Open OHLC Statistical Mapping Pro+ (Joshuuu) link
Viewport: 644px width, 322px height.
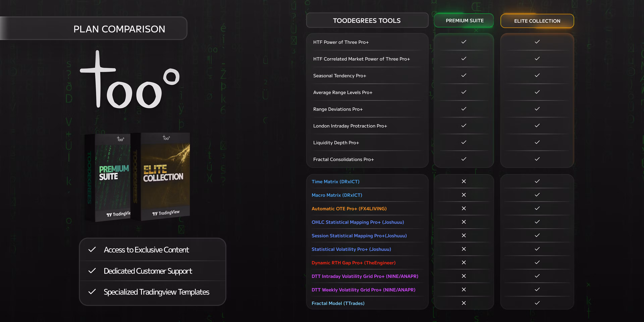[358, 222]
